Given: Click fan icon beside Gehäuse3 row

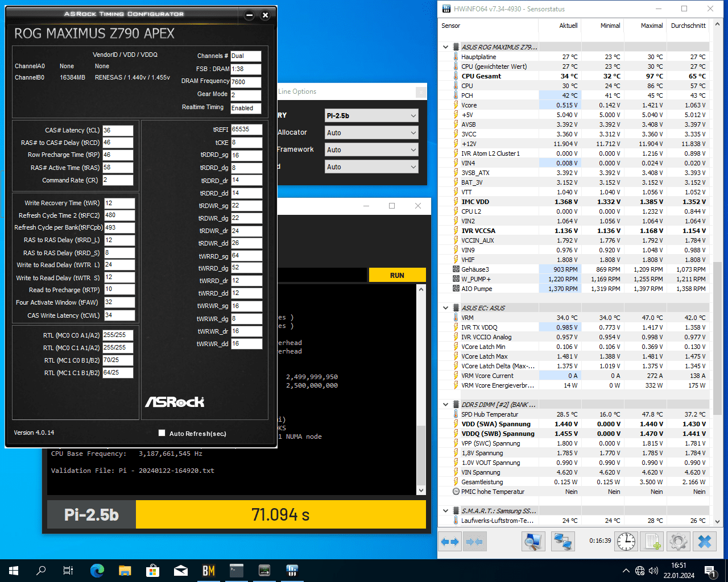Looking at the screenshot, I should (x=456, y=269).
